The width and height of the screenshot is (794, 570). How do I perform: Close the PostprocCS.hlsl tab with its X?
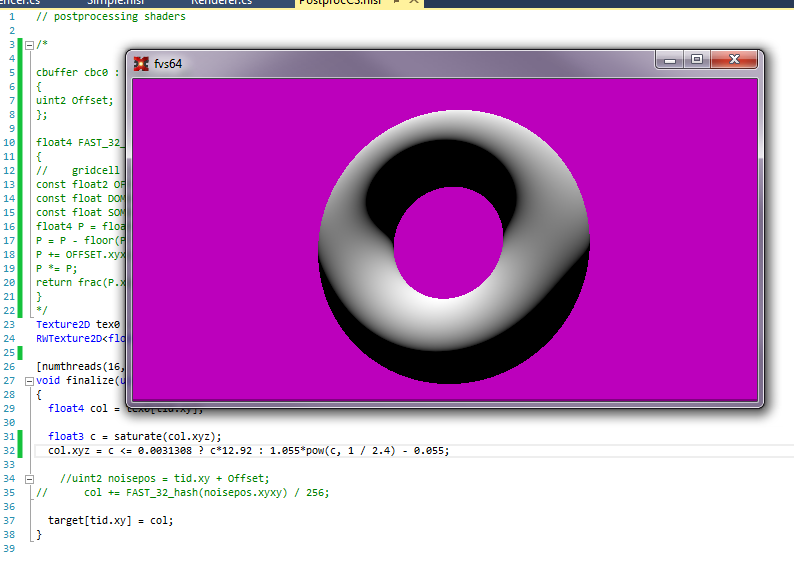414,2
